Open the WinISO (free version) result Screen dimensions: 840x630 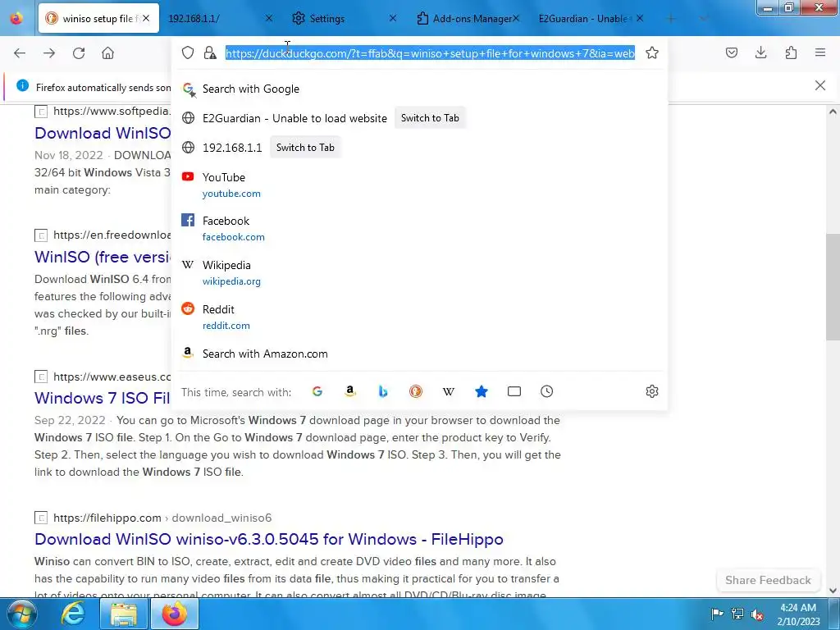pos(103,257)
